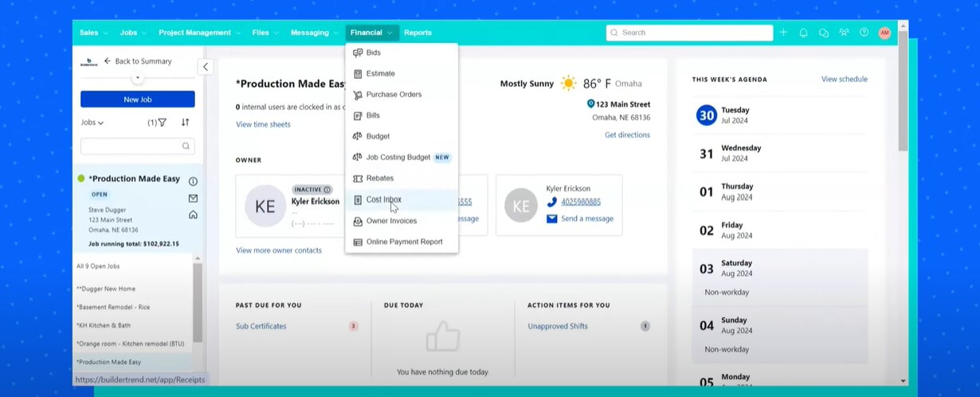This screenshot has width=980, height=397.
Task: Expand the Jobs dropdown in sidebar
Action: [92, 123]
